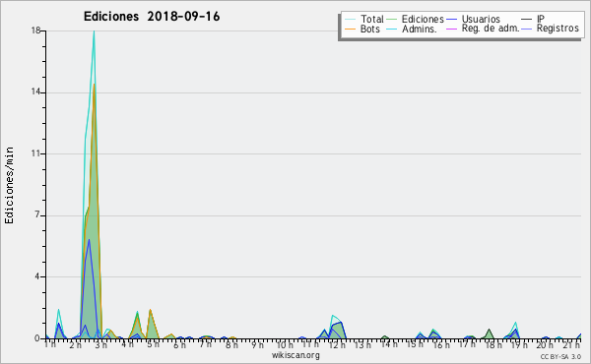Click the 16 h label on the x-axis
The width and height of the screenshot is (591, 364).
coord(441,344)
